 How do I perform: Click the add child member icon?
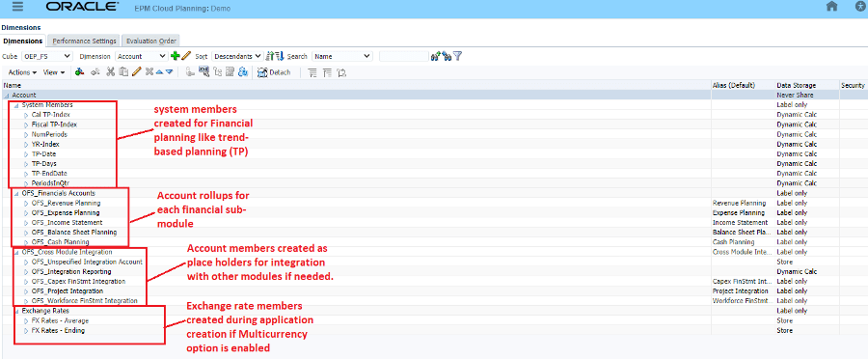point(79,72)
